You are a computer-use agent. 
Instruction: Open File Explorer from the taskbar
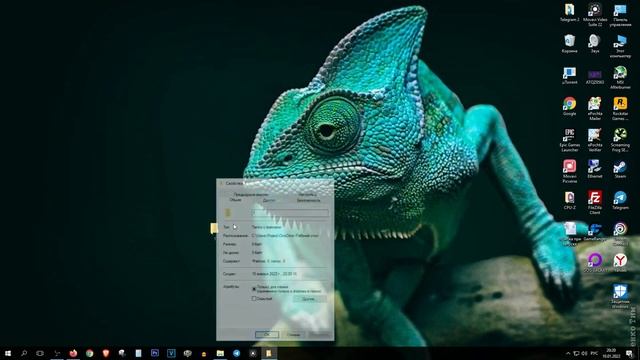220,353
